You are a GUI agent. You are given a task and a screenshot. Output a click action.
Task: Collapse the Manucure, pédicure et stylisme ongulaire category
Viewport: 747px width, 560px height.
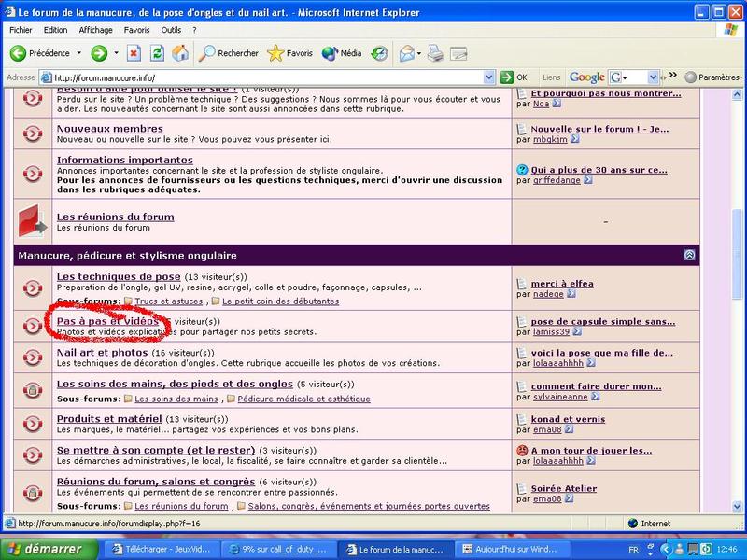(689, 255)
